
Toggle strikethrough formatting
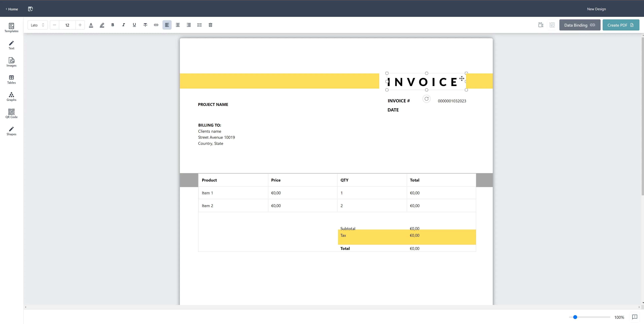145,25
